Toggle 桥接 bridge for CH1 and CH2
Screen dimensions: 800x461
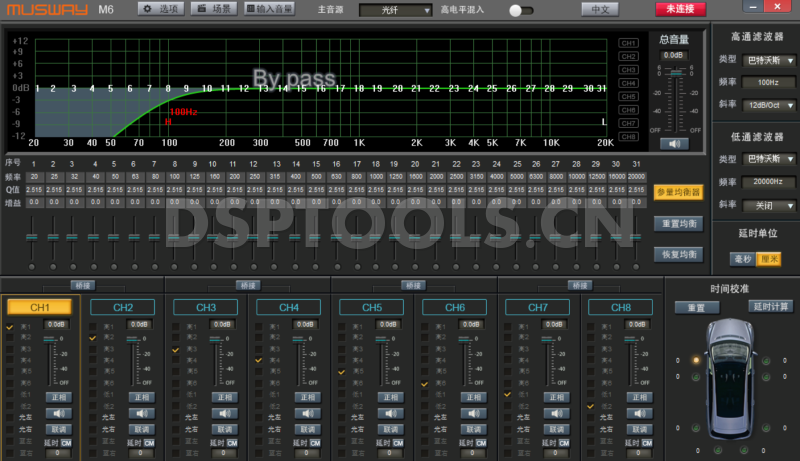[x=83, y=285]
